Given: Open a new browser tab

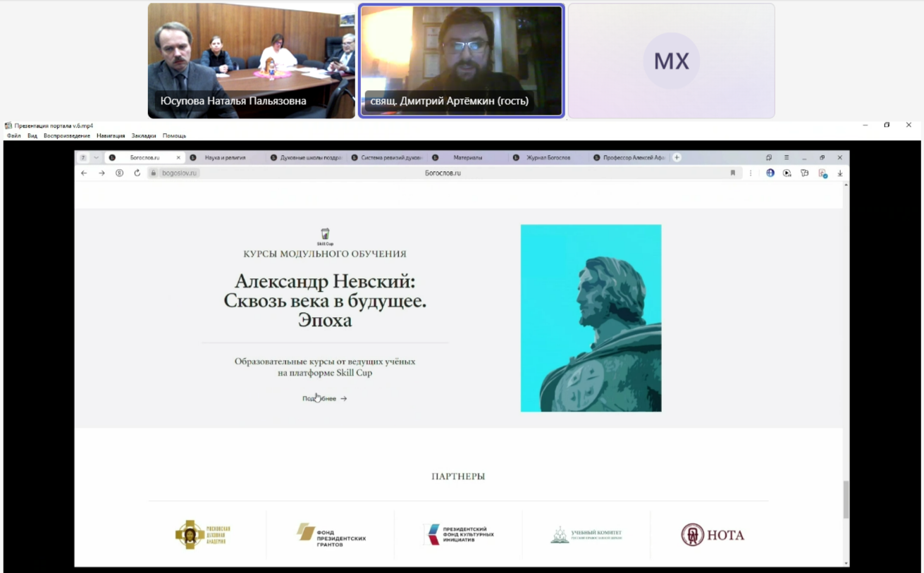Looking at the screenshot, I should 677,158.
